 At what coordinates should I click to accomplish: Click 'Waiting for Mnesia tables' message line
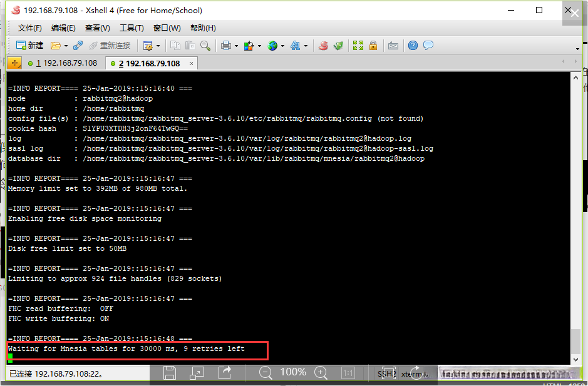pyautogui.click(x=126, y=348)
